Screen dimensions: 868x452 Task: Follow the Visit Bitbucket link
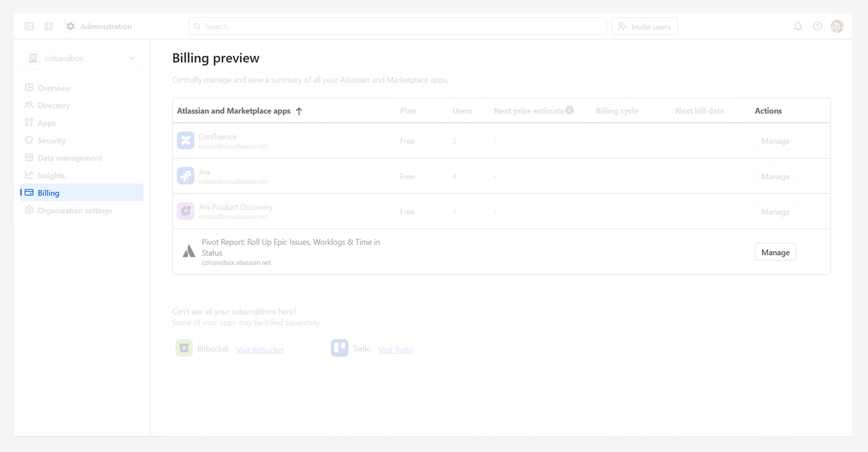pos(260,350)
